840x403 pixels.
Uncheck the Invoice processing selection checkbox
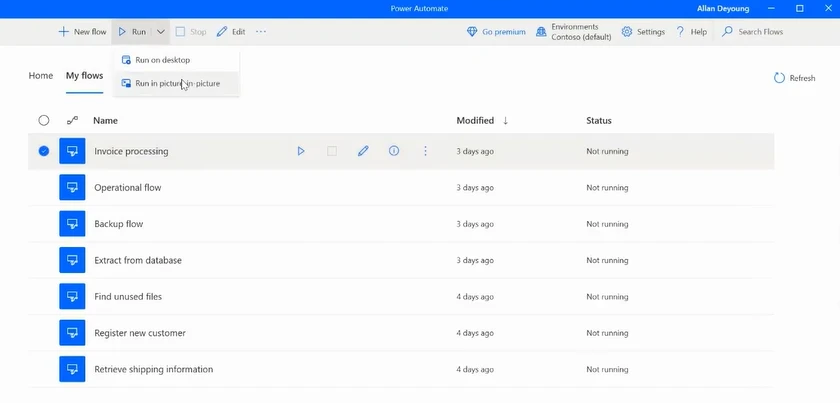pyautogui.click(x=44, y=151)
